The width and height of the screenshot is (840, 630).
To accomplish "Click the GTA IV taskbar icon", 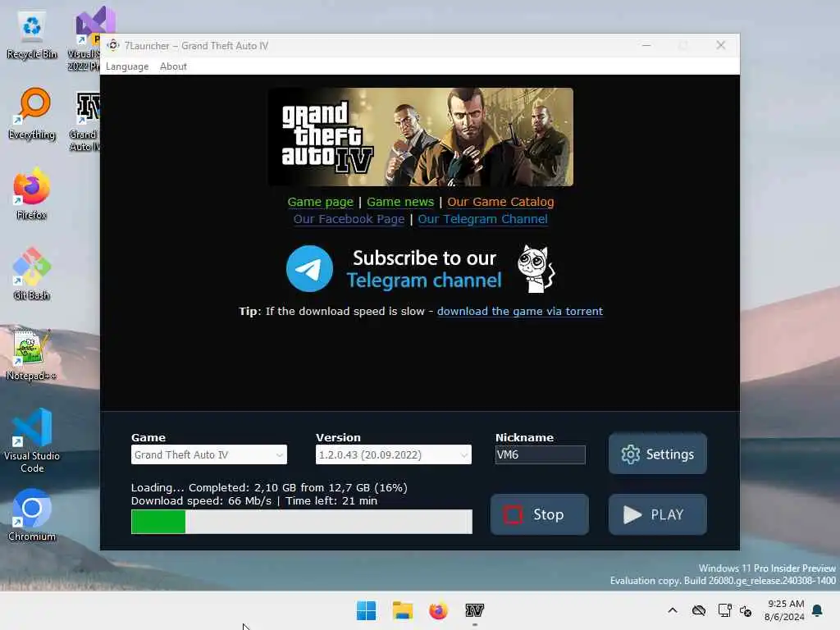I will (475, 610).
